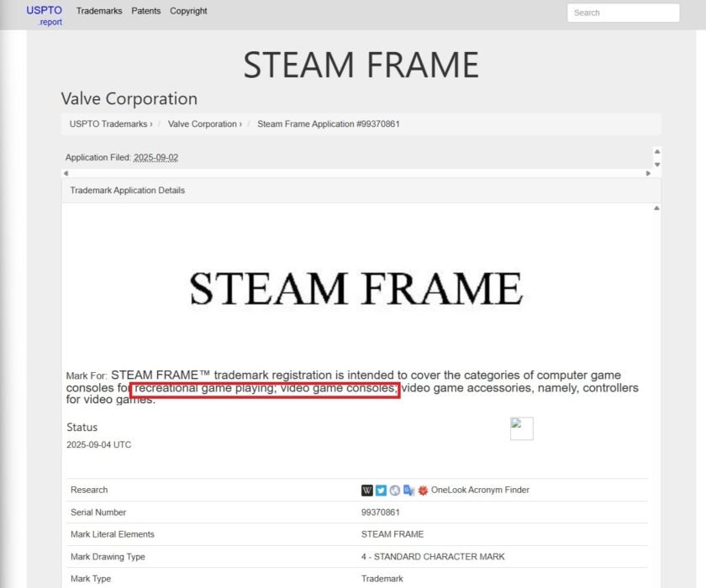Click the Twitter bird research icon
The width and height of the screenshot is (706, 588).
click(381, 490)
